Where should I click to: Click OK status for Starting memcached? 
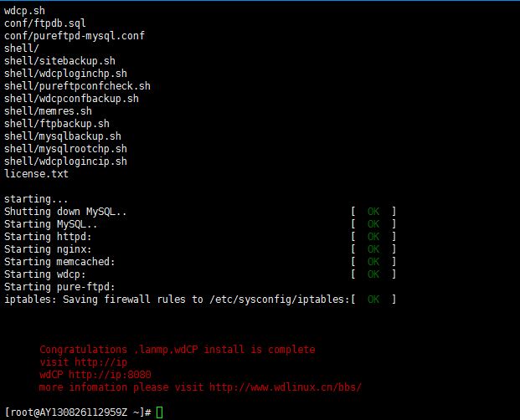[373, 262]
